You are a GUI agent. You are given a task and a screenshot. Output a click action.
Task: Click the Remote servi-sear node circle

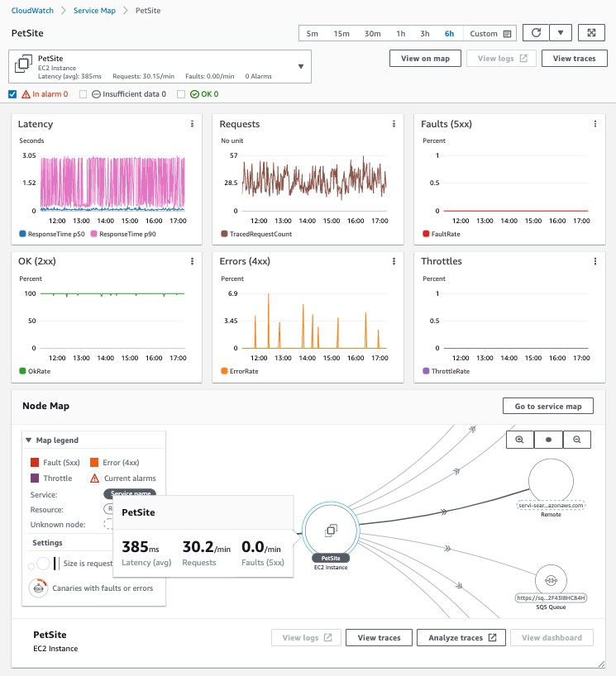click(x=551, y=480)
